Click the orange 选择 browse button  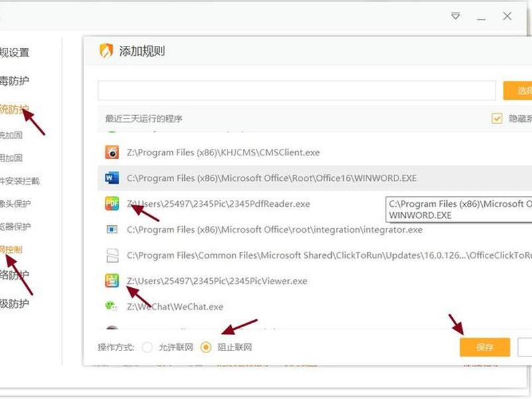coord(518,90)
